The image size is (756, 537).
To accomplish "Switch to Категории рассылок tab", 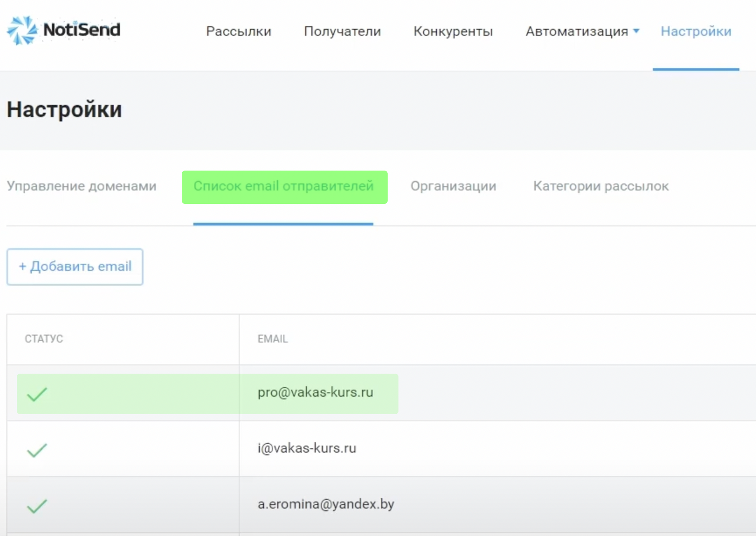I will tap(601, 186).
